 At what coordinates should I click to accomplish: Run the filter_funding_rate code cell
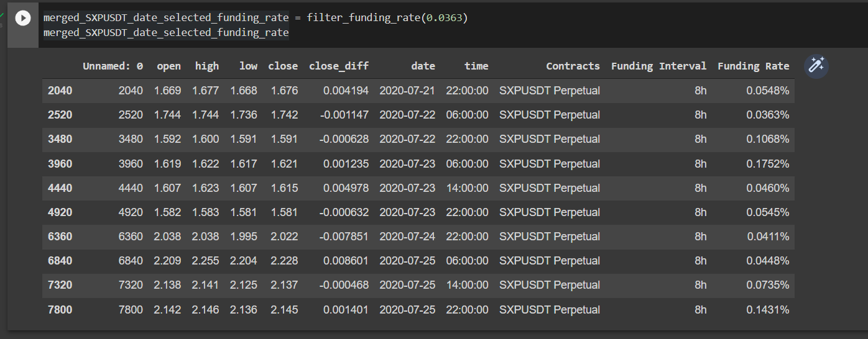click(22, 19)
